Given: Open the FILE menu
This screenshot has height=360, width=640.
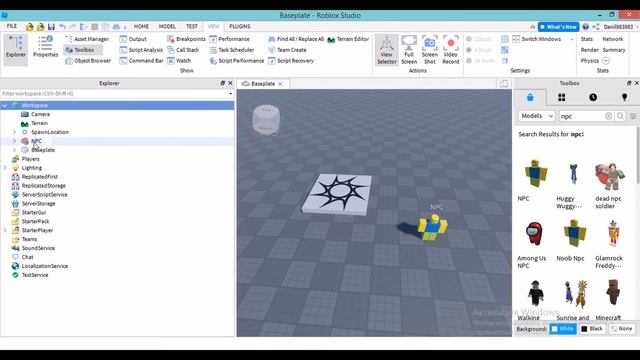Looking at the screenshot, I should coord(12,26).
